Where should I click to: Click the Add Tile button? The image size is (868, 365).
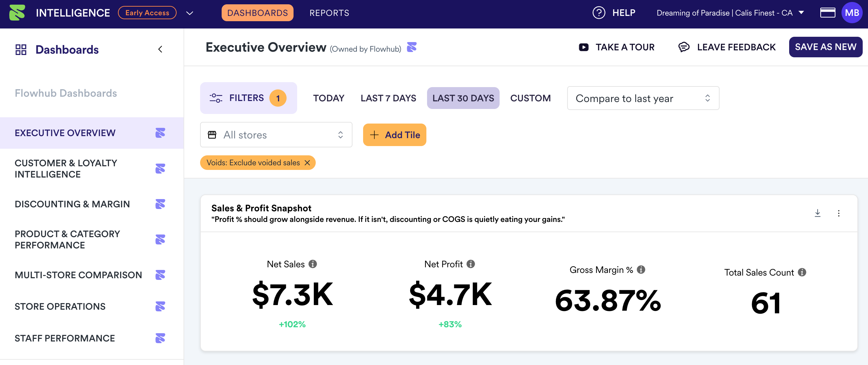pos(394,135)
